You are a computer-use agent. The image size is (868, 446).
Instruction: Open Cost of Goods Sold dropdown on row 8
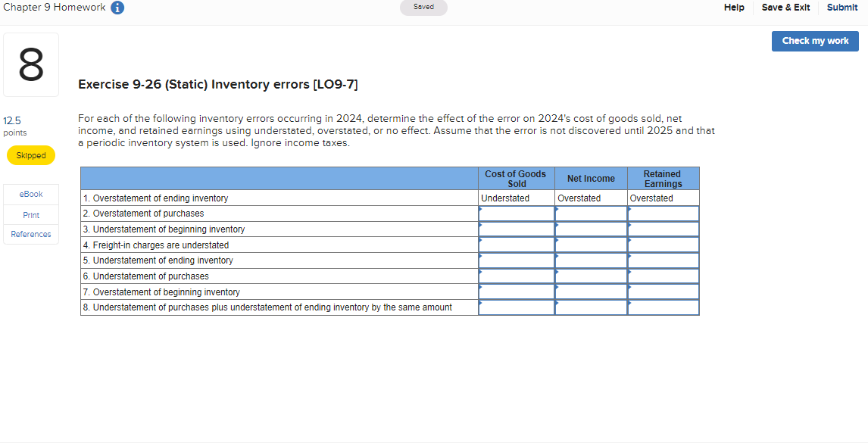[x=516, y=307]
